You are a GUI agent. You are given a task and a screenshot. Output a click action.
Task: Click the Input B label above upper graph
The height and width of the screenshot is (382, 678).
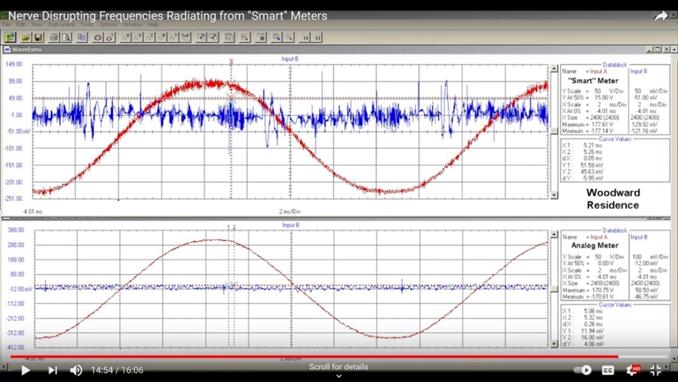click(x=290, y=59)
